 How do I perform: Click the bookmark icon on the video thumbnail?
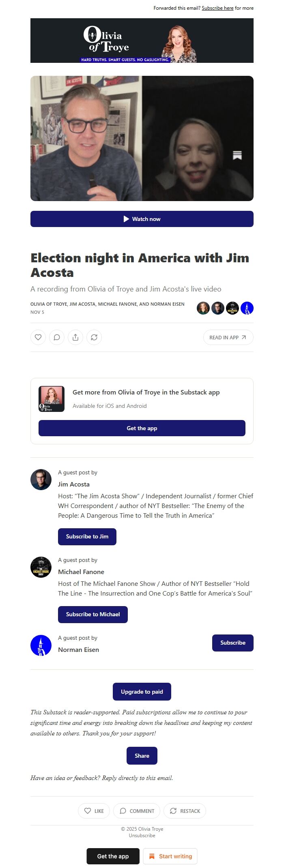click(x=237, y=154)
